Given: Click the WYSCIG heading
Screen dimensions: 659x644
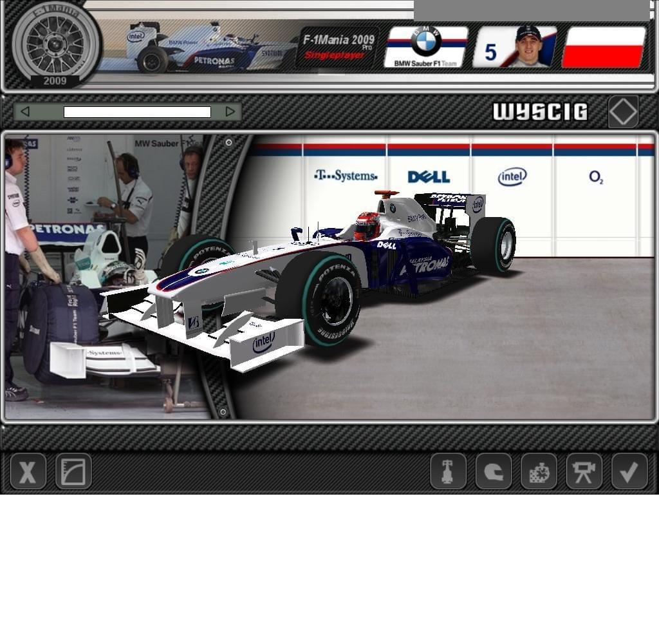Looking at the screenshot, I should pyautogui.click(x=540, y=112).
